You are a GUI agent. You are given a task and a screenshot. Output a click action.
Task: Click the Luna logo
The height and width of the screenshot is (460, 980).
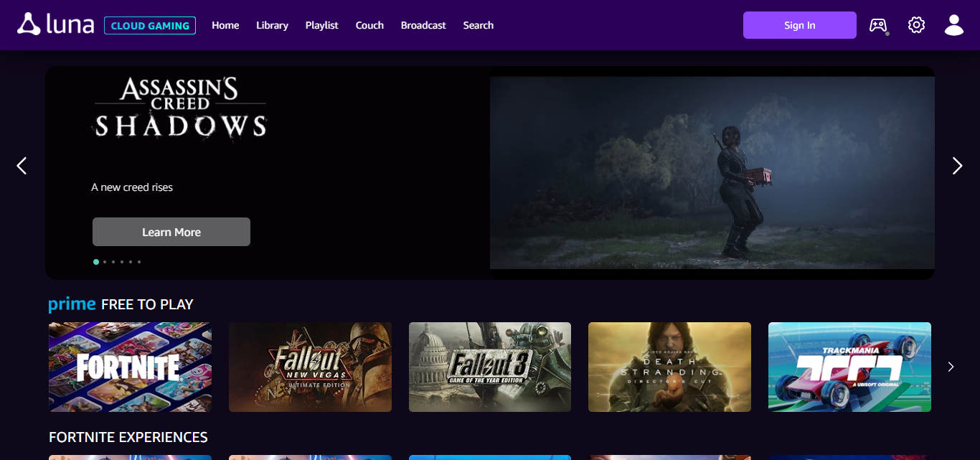[56, 24]
